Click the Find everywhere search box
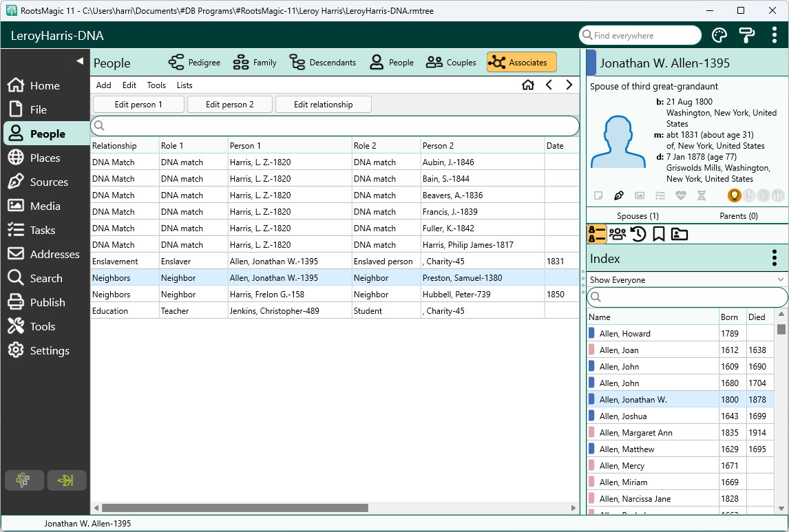Viewport: 789px width, 532px height. 640,35
